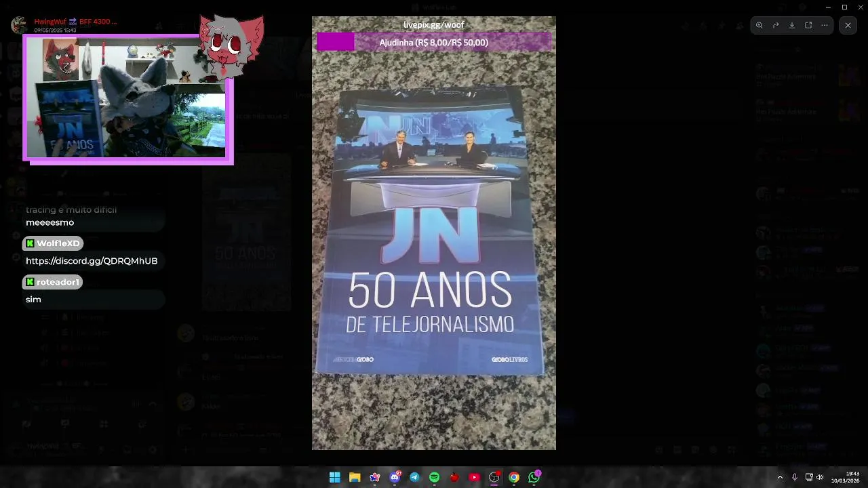Click the Ajudinha donation goal bar
Screen dimensions: 868x488
[434, 43]
